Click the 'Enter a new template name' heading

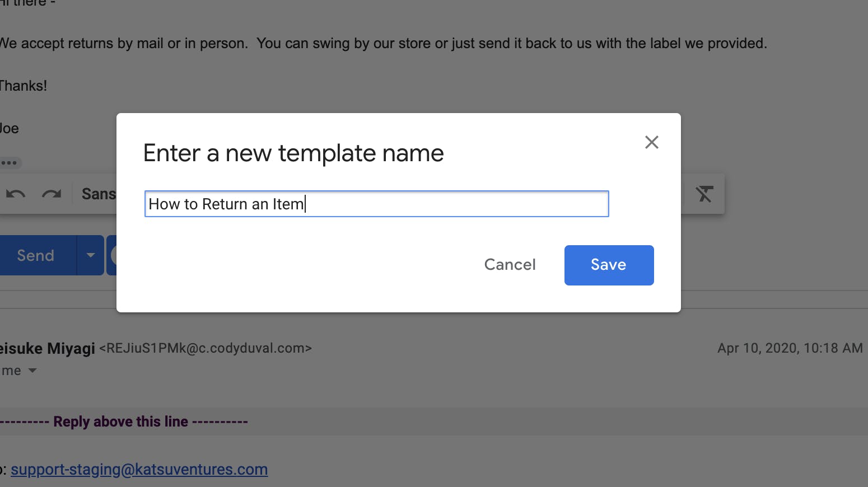pos(293,153)
